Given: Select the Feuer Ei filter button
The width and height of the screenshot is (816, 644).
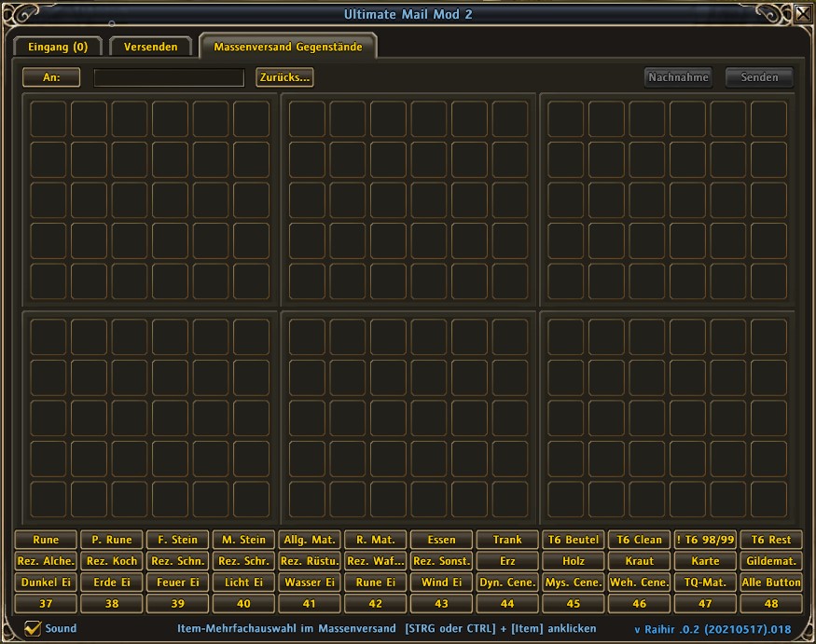Looking at the screenshot, I should pos(177,582).
